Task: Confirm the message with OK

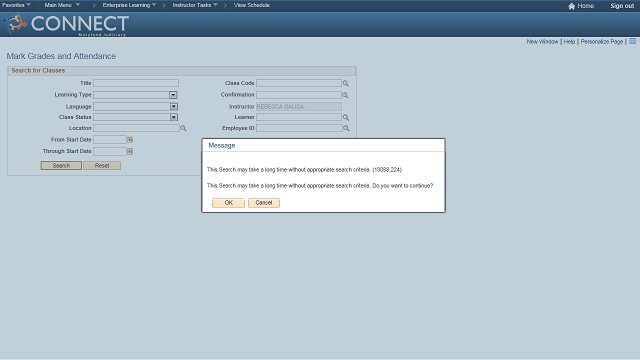Action: [228, 203]
